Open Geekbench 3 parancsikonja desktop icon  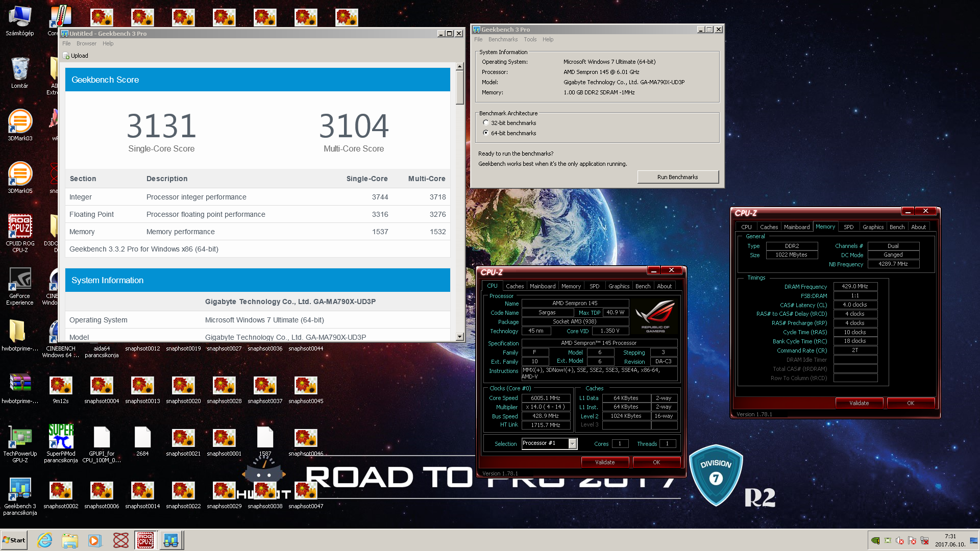(20, 496)
